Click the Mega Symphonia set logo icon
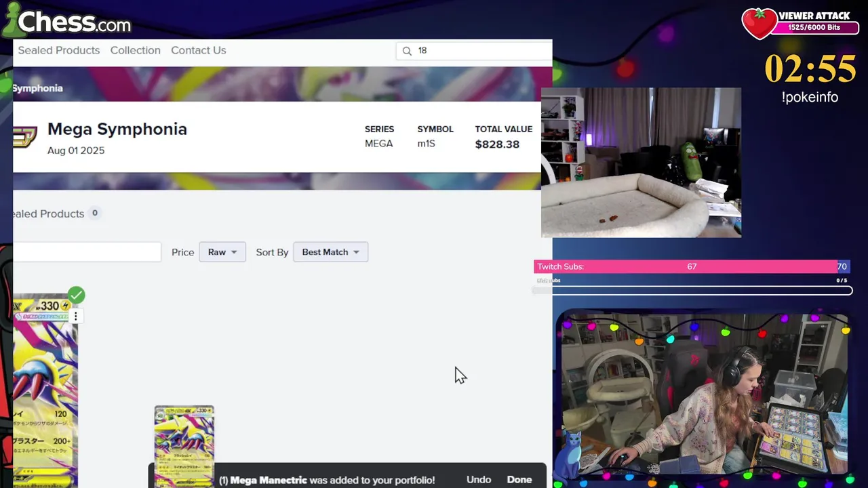Viewport: 868px width, 488px height. point(26,136)
